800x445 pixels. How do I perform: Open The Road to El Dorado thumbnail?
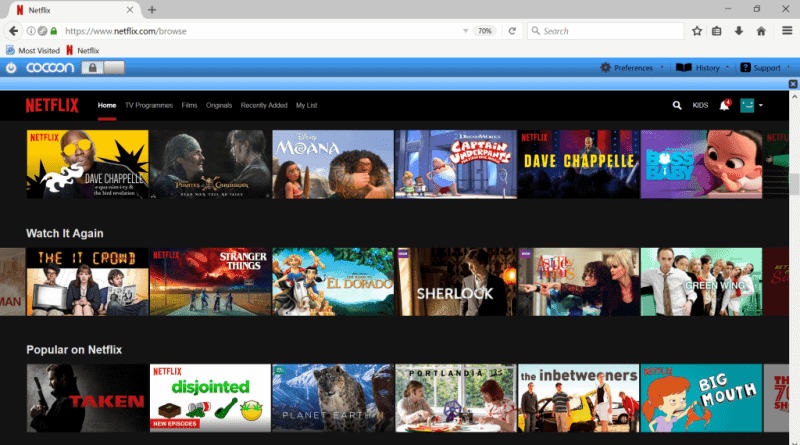(x=333, y=282)
